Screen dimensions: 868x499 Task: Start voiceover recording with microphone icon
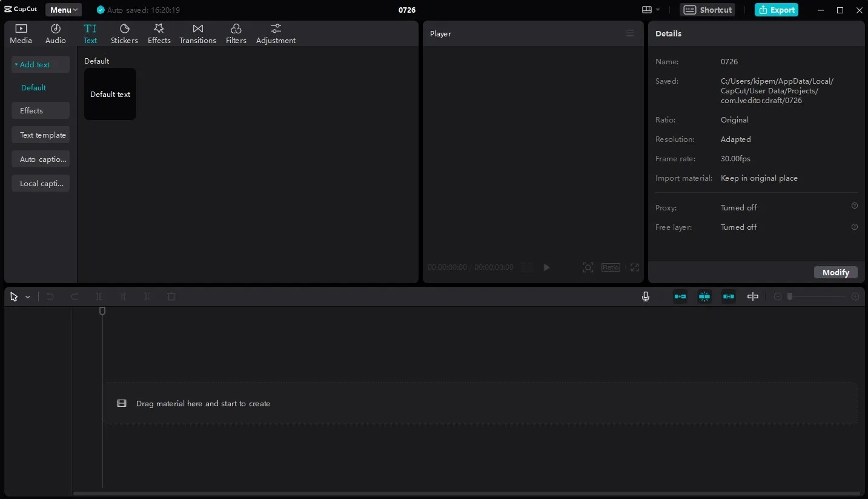646,296
